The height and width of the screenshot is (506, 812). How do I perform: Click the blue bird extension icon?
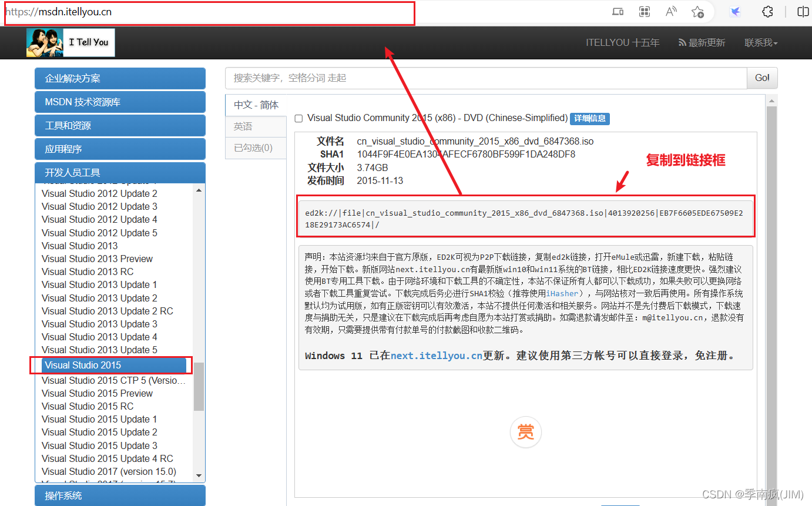pyautogui.click(x=734, y=12)
